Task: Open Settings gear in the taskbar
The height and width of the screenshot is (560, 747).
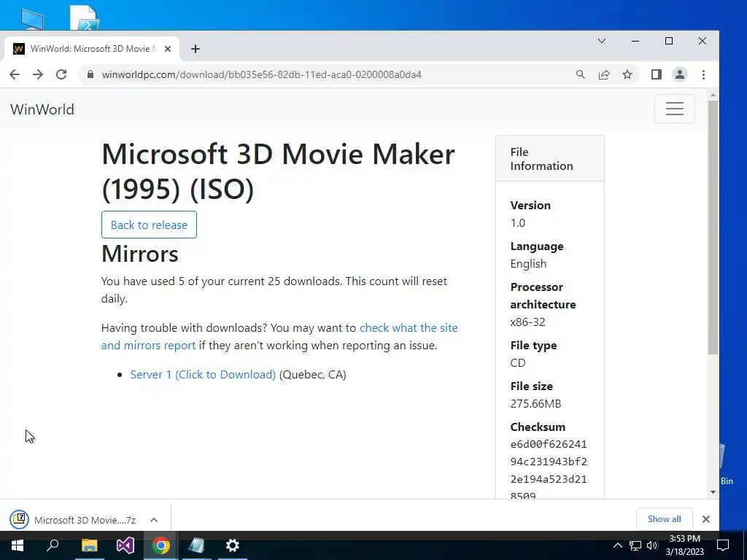Action: 233,545
